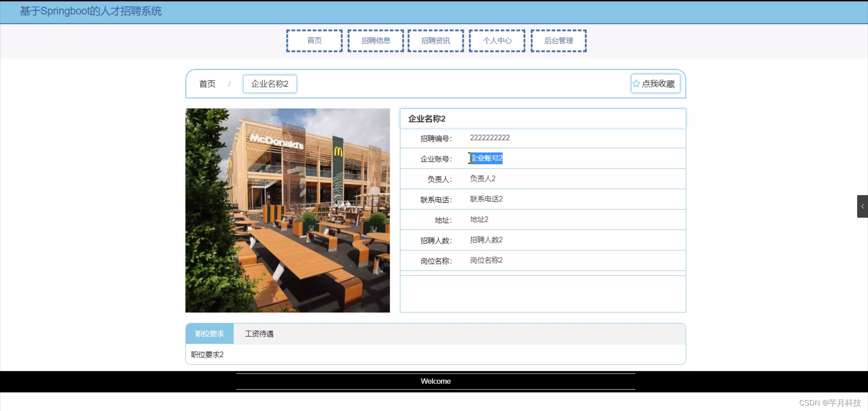Image resolution: width=868 pixels, height=411 pixels.
Task: Click the 首页 breadcrumb link
Action: [x=208, y=84]
